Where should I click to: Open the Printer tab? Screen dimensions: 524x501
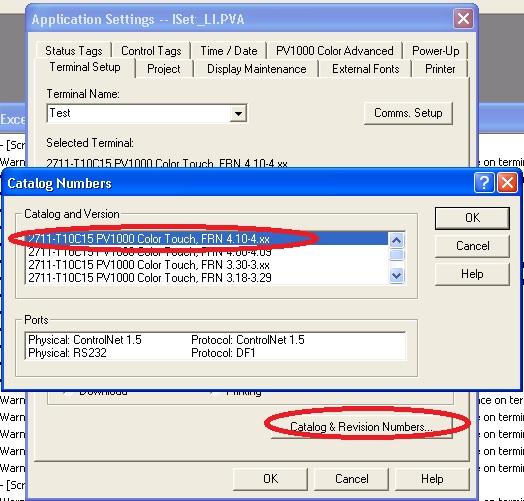[440, 69]
